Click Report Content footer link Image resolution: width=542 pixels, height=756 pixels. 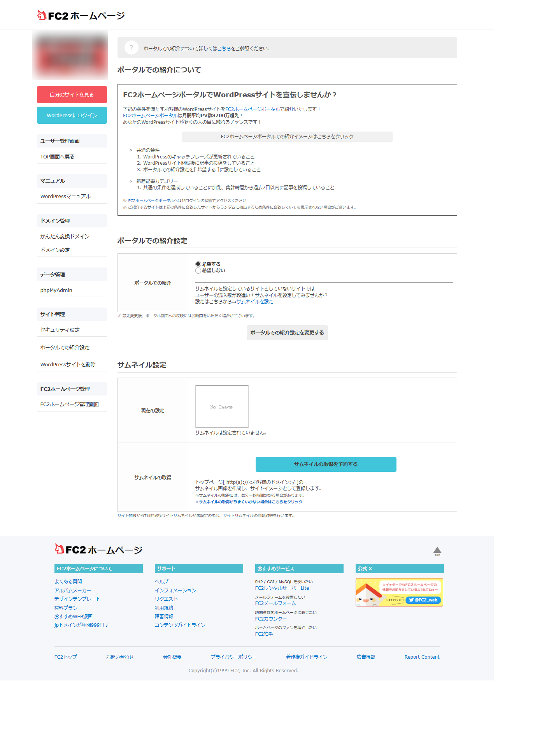point(422,657)
